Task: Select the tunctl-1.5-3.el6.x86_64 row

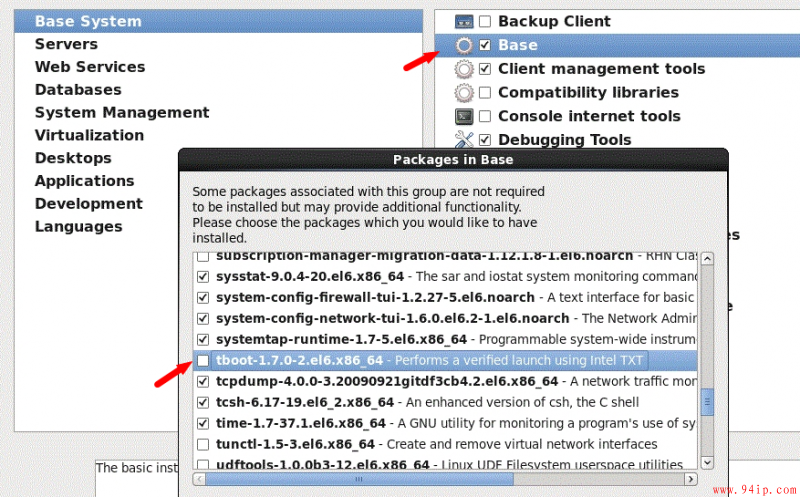Action: click(x=445, y=444)
